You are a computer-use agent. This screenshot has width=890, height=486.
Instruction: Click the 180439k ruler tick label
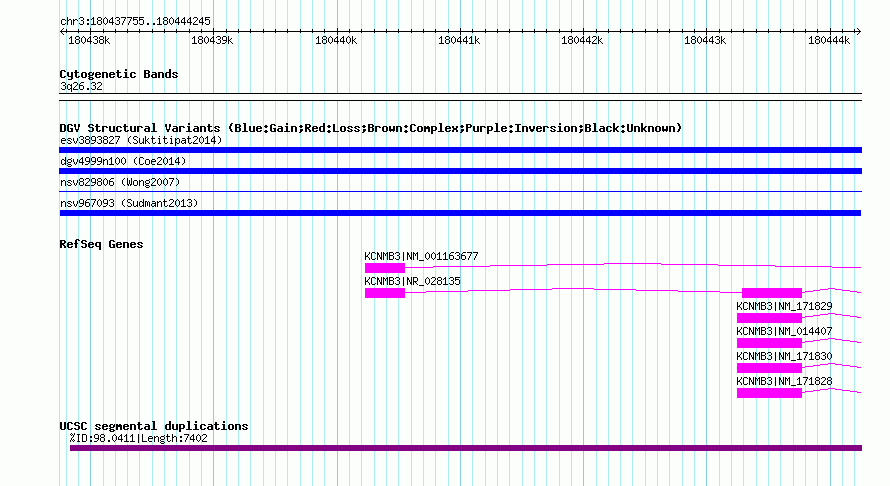[212, 40]
